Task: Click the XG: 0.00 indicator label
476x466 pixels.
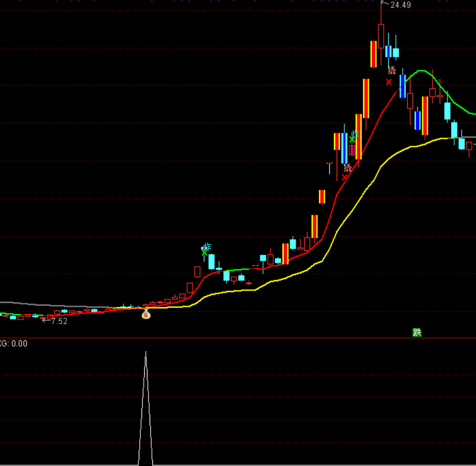Action: 14,344
